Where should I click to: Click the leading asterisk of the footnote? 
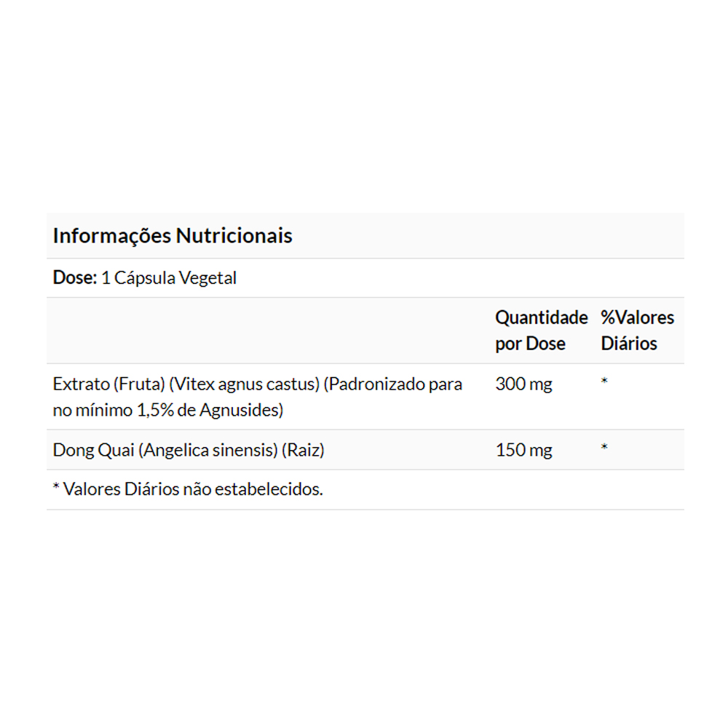click(56, 488)
